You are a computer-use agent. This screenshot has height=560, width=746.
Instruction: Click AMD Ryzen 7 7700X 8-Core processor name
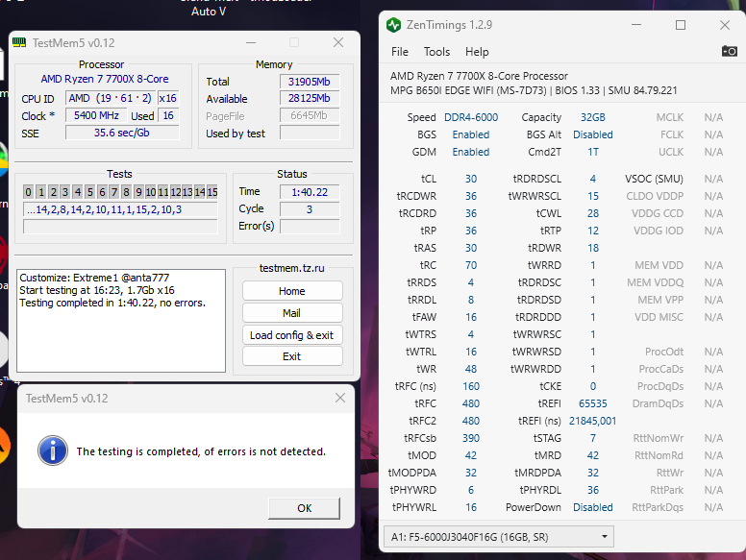[105, 79]
